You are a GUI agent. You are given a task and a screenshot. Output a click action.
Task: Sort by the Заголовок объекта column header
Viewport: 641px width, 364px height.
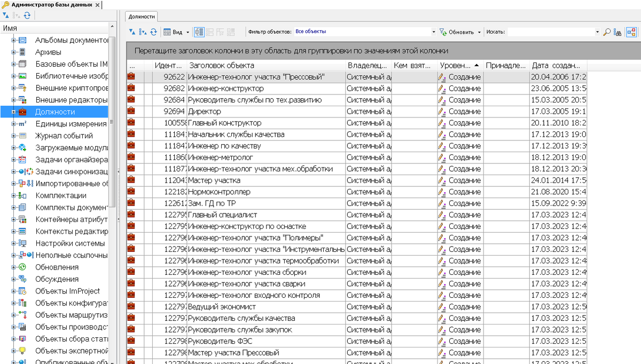266,65
